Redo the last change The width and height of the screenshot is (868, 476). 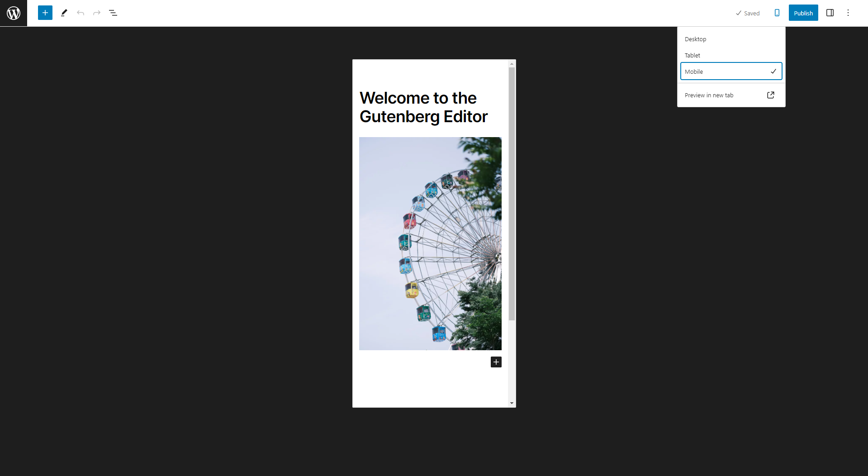click(97, 13)
